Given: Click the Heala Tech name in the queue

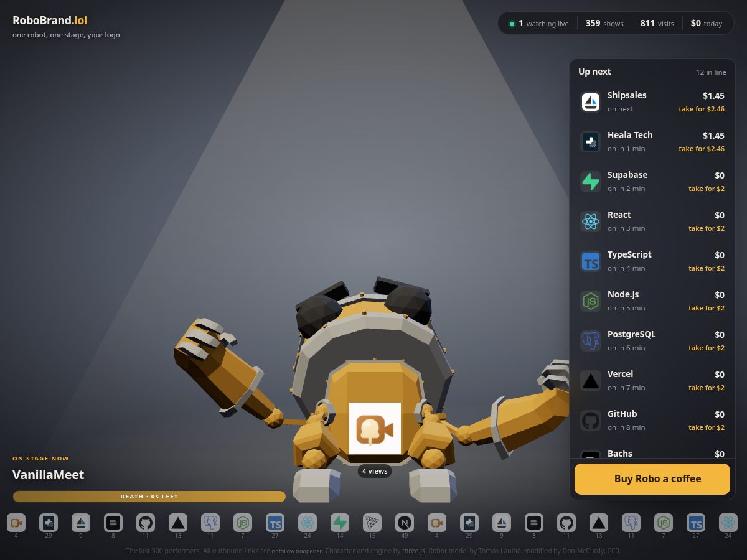Looking at the screenshot, I should click(x=630, y=135).
